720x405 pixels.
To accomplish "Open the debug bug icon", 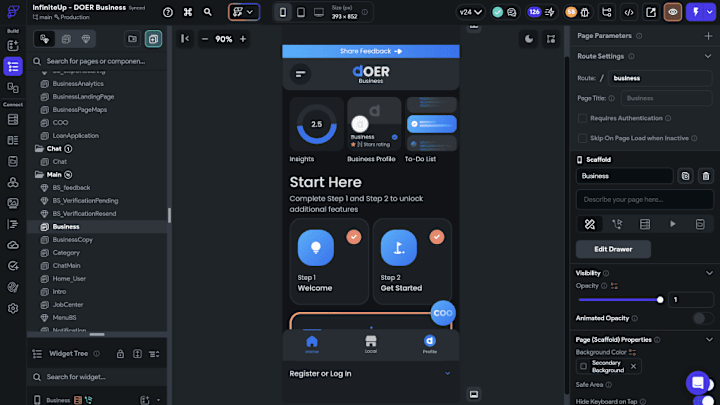I will point(585,12).
